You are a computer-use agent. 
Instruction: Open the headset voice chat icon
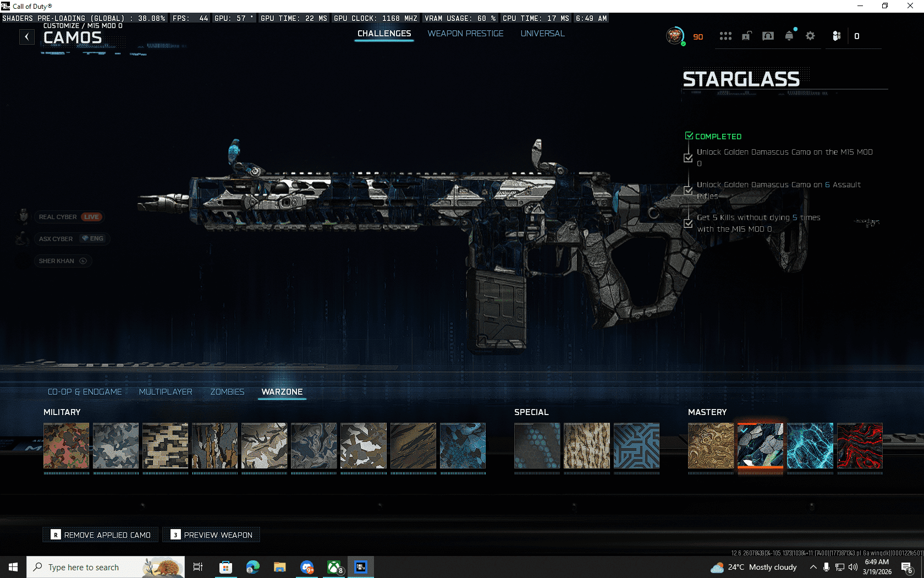click(768, 36)
